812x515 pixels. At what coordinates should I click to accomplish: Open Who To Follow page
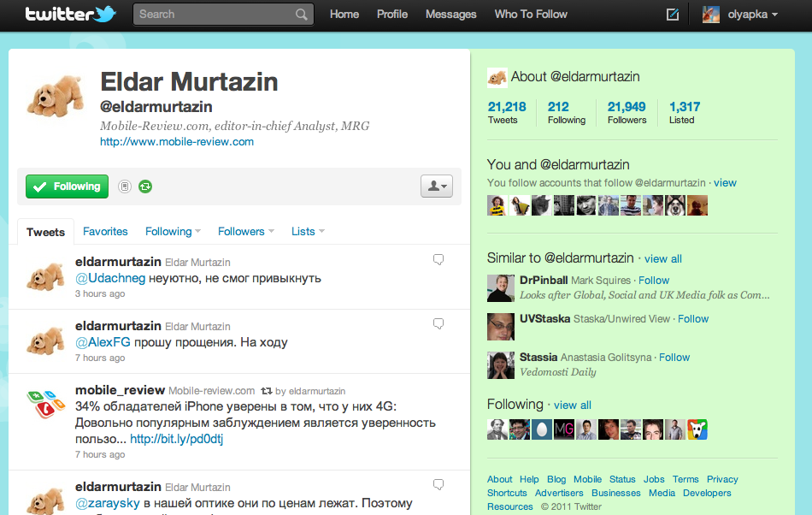(x=531, y=15)
